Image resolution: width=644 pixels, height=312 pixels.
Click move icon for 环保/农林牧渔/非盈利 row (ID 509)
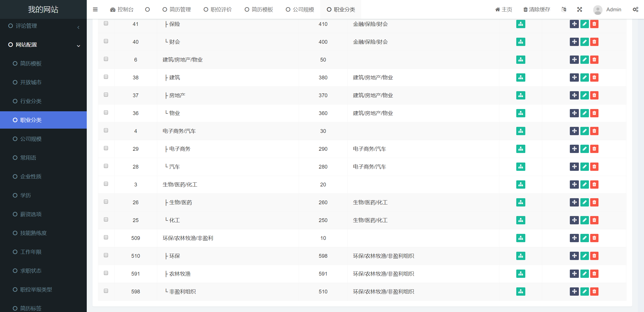tap(574, 238)
